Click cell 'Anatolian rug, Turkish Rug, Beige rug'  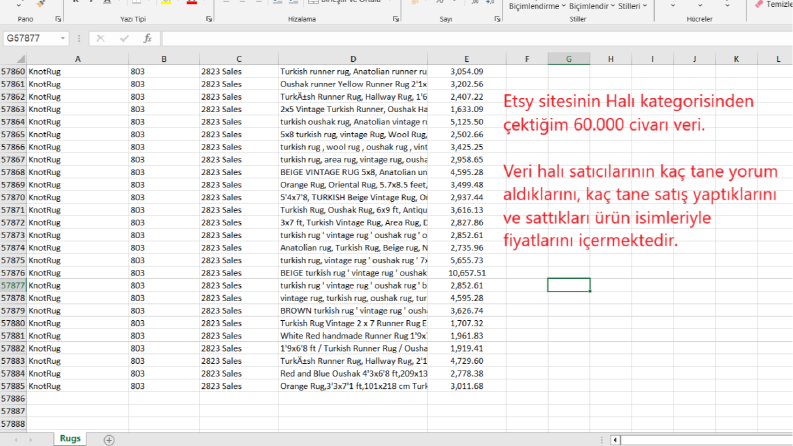[x=353, y=248]
